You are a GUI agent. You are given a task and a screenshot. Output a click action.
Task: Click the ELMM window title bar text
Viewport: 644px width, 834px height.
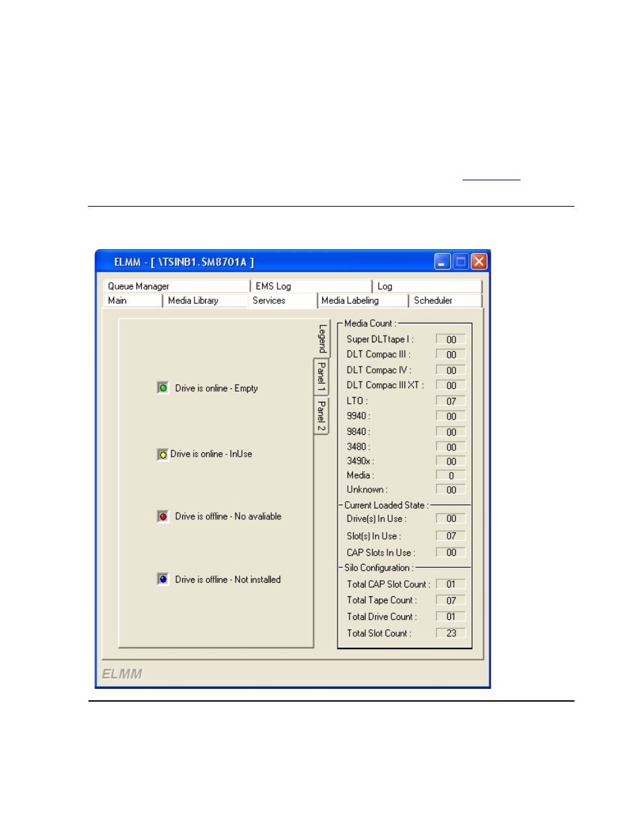pos(184,262)
